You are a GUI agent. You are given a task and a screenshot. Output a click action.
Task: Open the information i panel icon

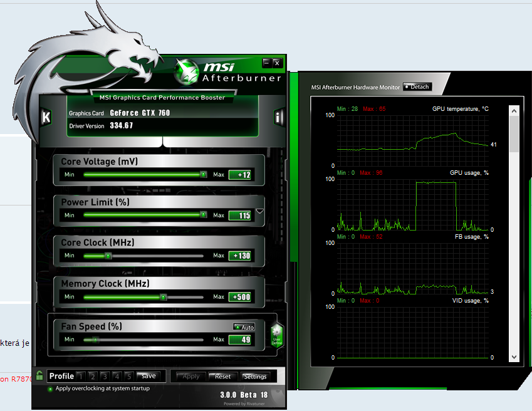279,117
